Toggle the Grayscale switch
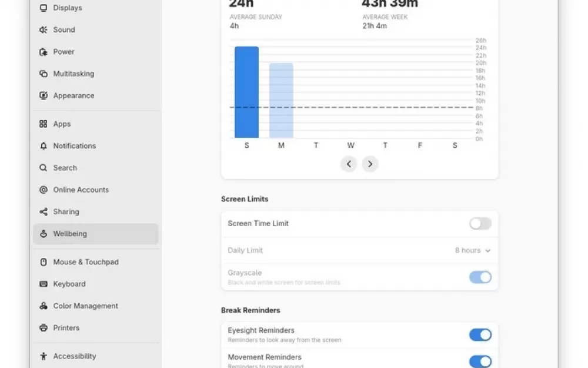 click(480, 277)
